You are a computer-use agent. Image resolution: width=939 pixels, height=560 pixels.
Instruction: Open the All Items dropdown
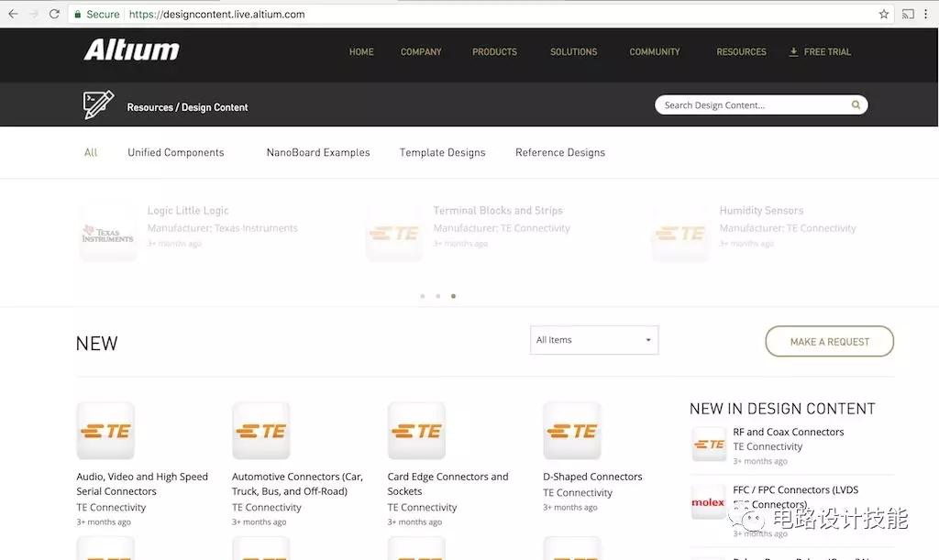(x=594, y=340)
